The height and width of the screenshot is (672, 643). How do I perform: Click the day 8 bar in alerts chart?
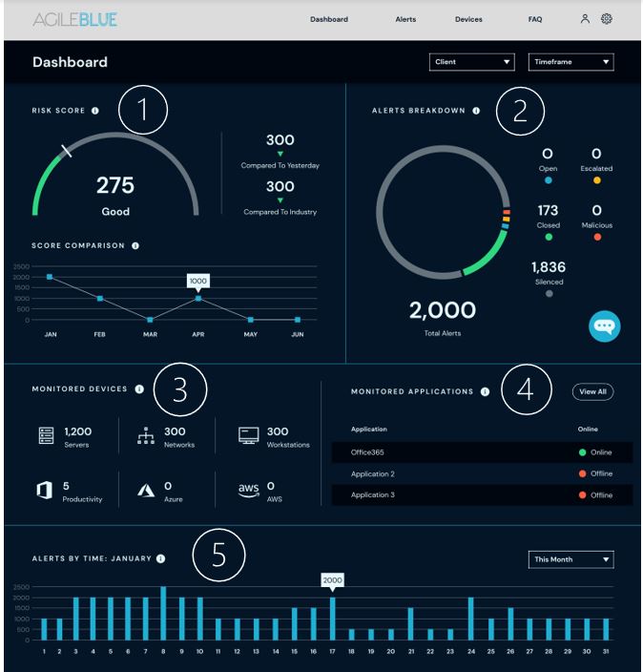click(x=163, y=613)
